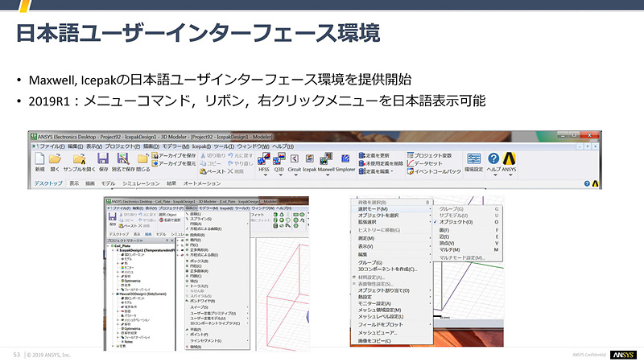The image size is (644, 362).
Task: Click 定義を更新 in the ribbon
Action: 374,155
